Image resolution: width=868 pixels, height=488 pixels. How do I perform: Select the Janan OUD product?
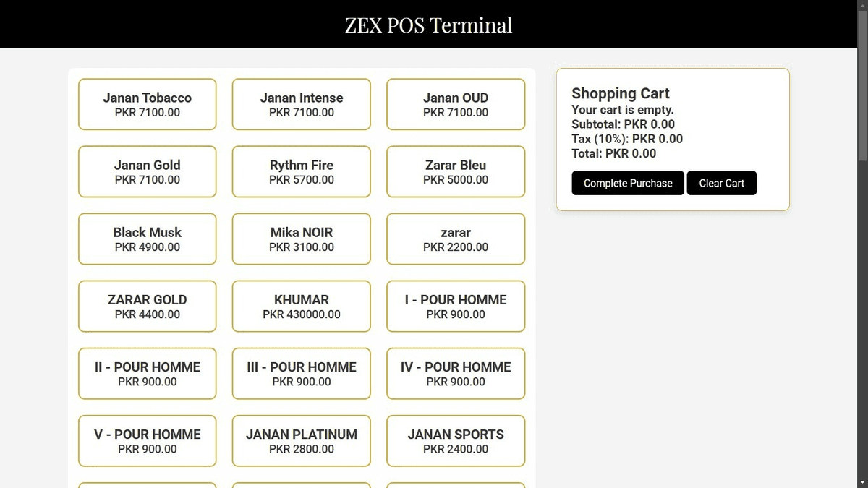455,104
